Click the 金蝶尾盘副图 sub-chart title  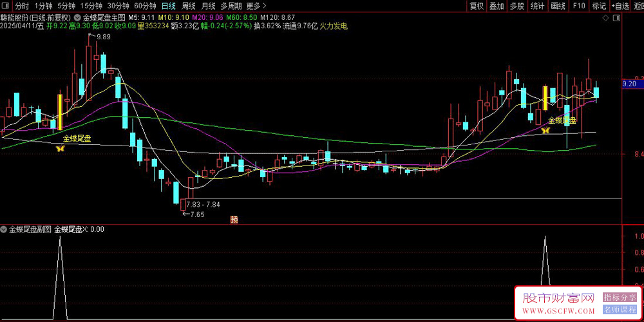coord(30,230)
